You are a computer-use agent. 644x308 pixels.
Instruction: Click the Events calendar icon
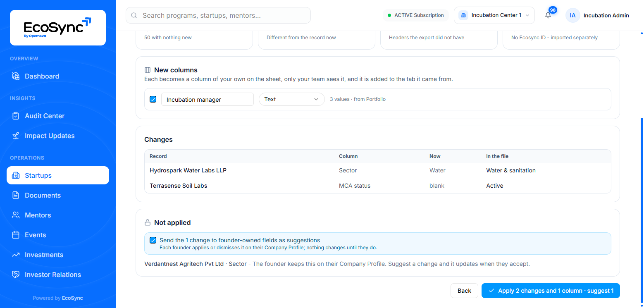coord(16,235)
